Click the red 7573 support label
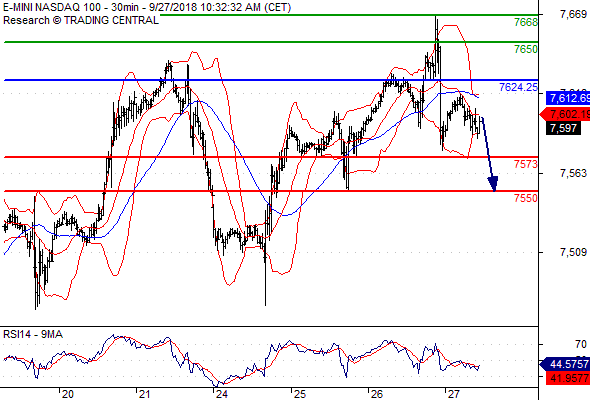 click(526, 164)
